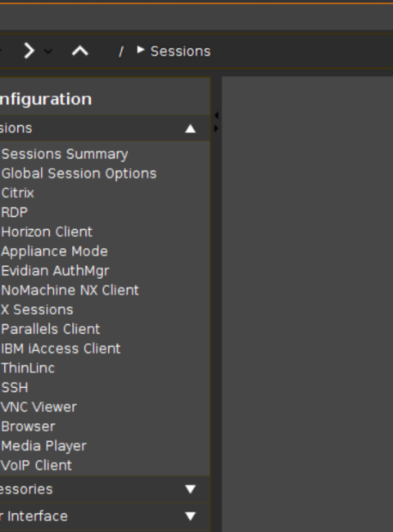The image size is (393, 532).
Task: Click the breadcrumb triangle before Sessions
Action: coord(141,50)
